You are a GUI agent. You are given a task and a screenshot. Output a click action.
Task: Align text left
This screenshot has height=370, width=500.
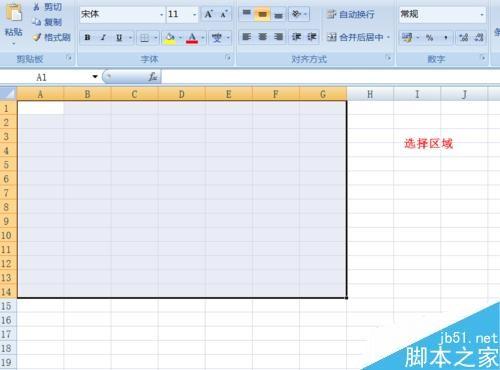[247, 37]
